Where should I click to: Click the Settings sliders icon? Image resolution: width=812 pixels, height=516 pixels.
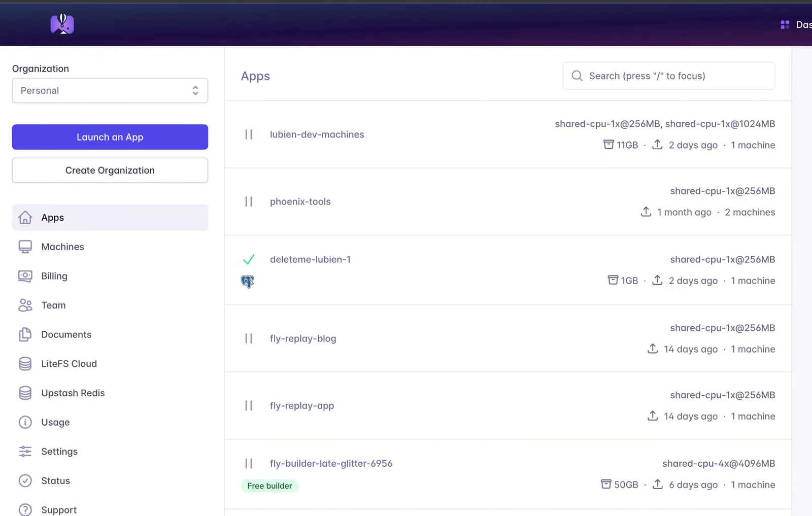[x=25, y=452]
